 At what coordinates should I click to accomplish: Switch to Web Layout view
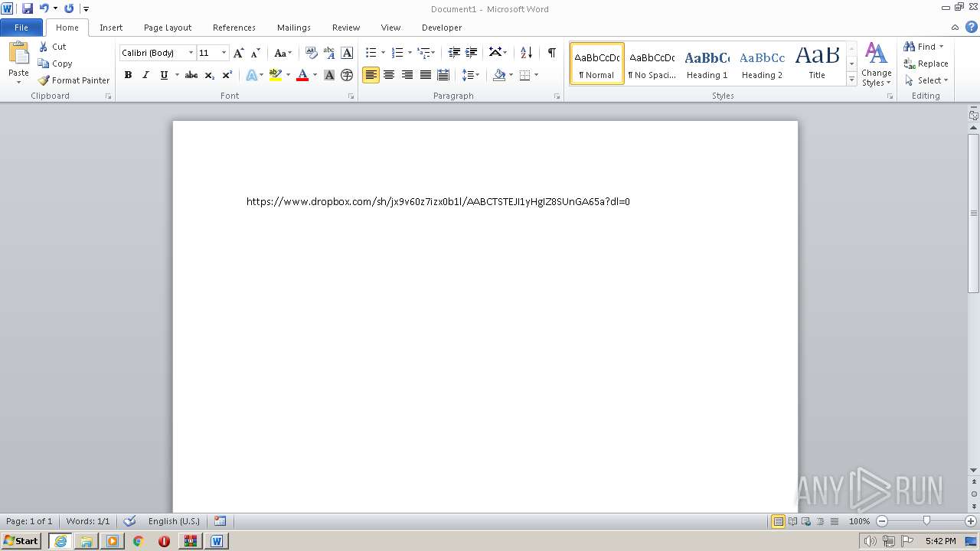click(805, 521)
